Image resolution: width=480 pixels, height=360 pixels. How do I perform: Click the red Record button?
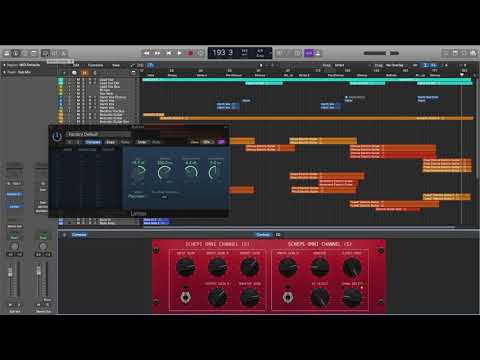click(190, 53)
